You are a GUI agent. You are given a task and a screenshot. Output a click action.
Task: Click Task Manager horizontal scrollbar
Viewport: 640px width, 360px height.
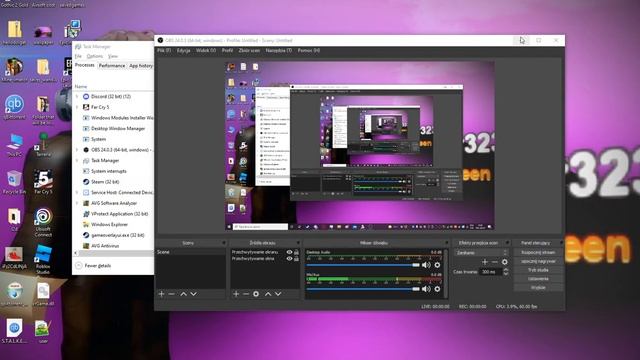pos(113,253)
